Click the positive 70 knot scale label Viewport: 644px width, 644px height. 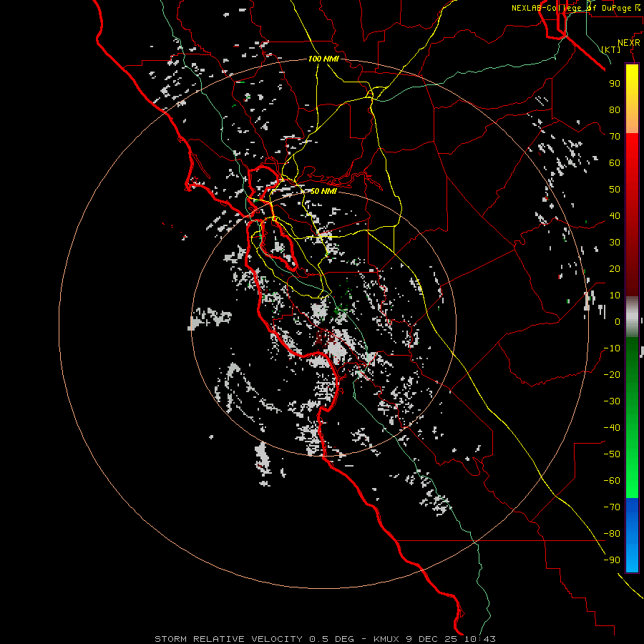(x=615, y=137)
